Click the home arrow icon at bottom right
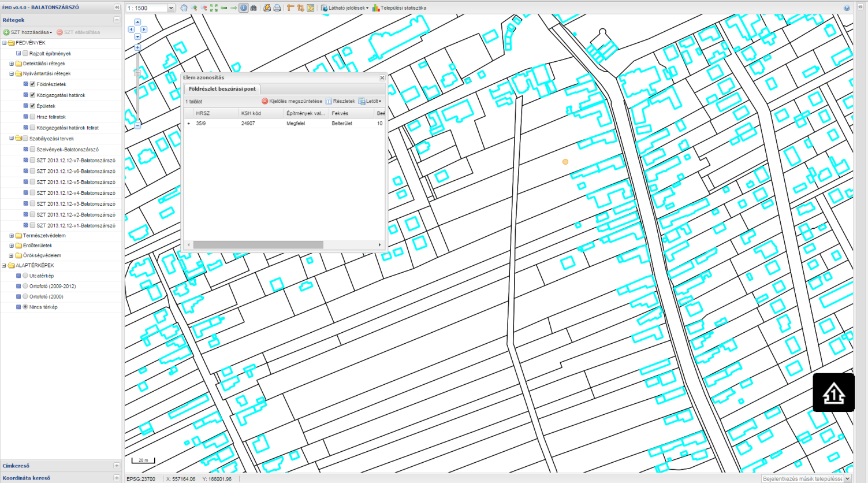The width and height of the screenshot is (868, 483). [834, 393]
